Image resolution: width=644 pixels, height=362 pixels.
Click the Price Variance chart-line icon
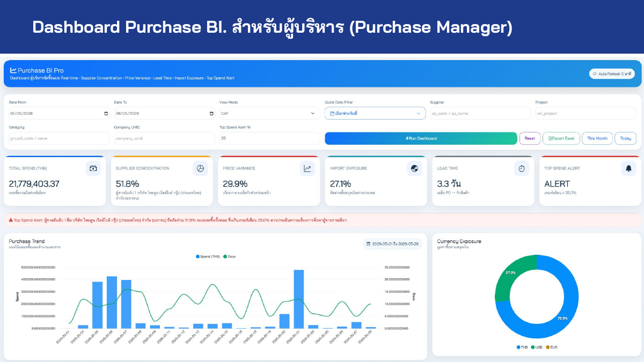(x=308, y=168)
